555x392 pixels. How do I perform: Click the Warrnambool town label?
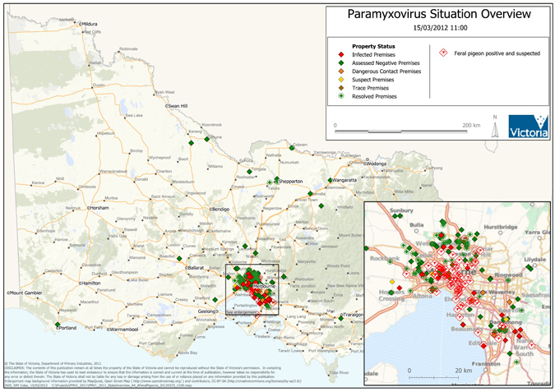click(x=122, y=329)
